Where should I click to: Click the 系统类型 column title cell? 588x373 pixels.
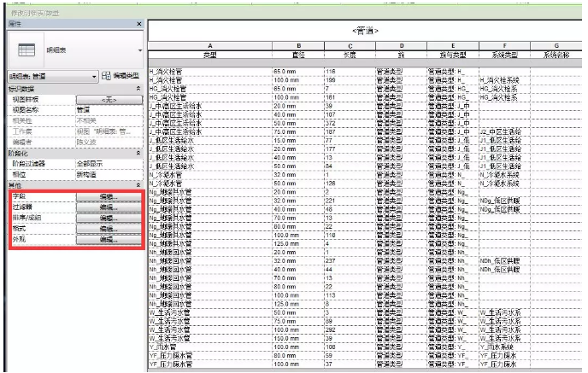(x=505, y=55)
